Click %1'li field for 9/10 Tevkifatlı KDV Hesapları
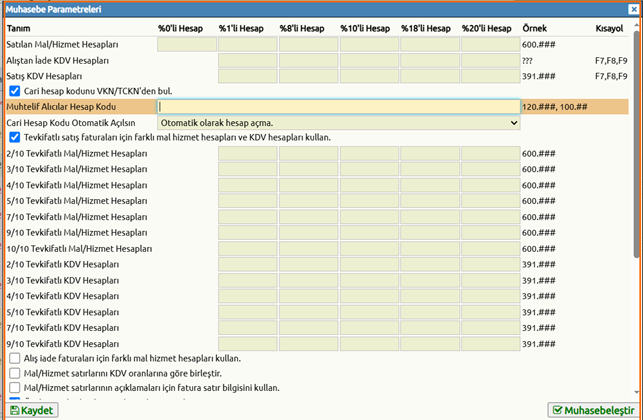 point(248,344)
